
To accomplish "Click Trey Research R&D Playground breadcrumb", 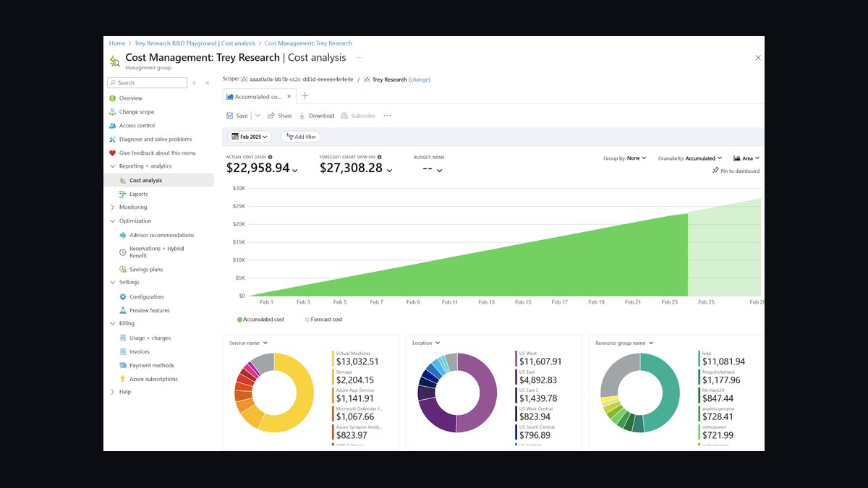I will (194, 43).
